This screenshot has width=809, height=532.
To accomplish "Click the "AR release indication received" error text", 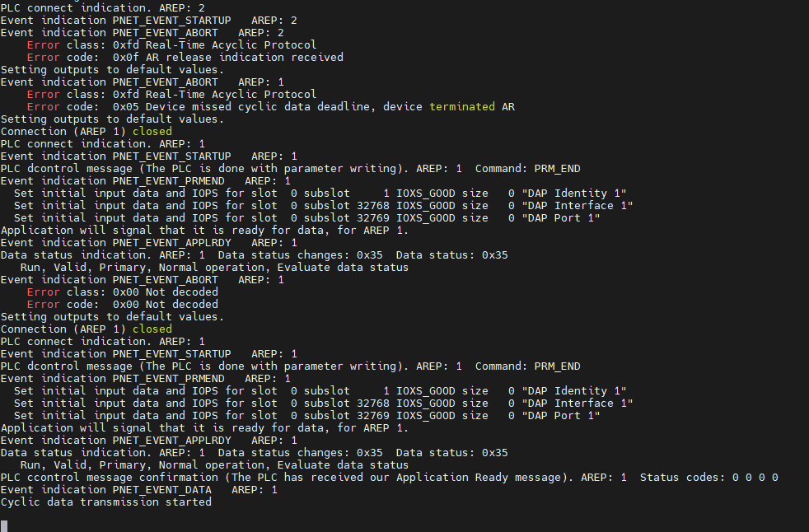I will (x=245, y=57).
